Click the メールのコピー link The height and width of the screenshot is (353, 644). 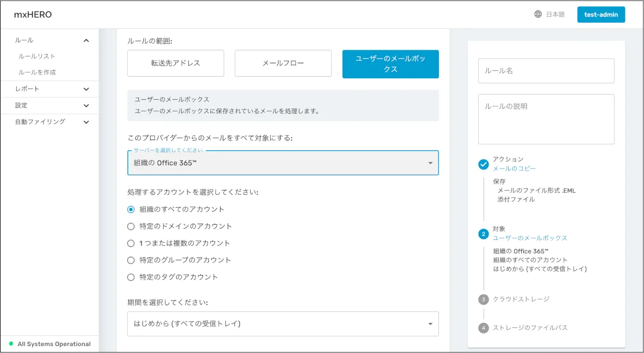514,168
